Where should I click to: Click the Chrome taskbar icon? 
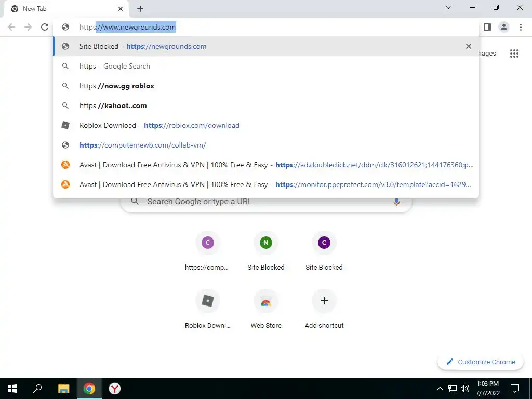click(x=89, y=389)
